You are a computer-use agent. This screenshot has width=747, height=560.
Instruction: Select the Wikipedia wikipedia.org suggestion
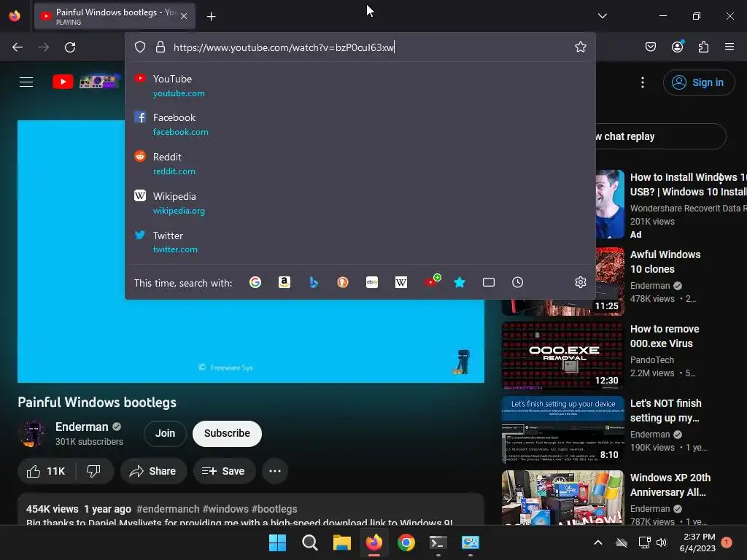pyautogui.click(x=360, y=203)
